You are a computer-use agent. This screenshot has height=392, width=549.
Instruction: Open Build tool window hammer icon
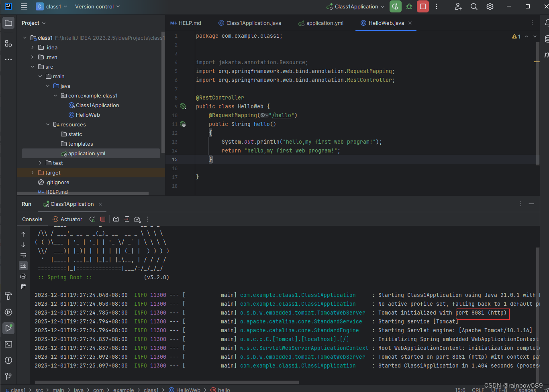click(x=8, y=296)
